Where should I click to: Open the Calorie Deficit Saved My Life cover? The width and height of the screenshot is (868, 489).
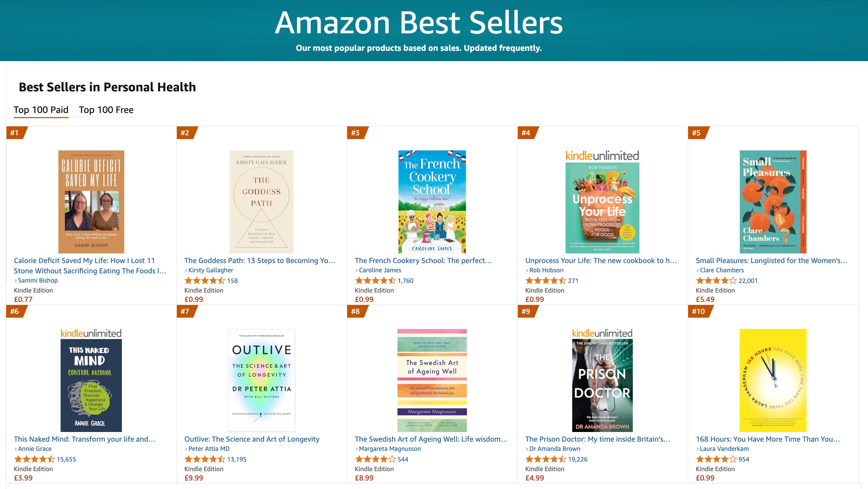coord(91,202)
